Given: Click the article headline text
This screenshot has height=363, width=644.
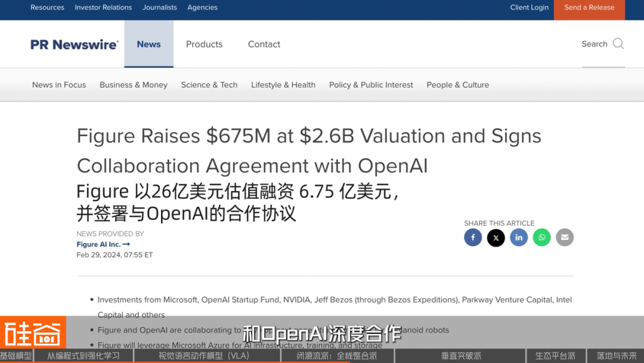Looking at the screenshot, I should pos(309,151).
